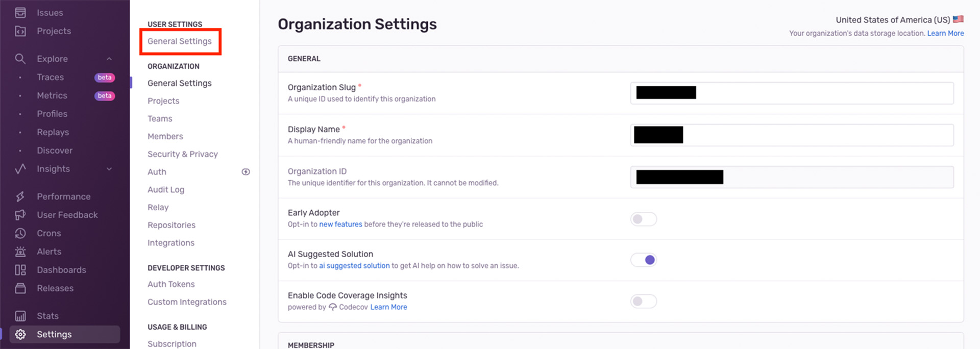Collapse the Explore section chevron
Viewport: 980px width, 349px height.
pos(109,59)
